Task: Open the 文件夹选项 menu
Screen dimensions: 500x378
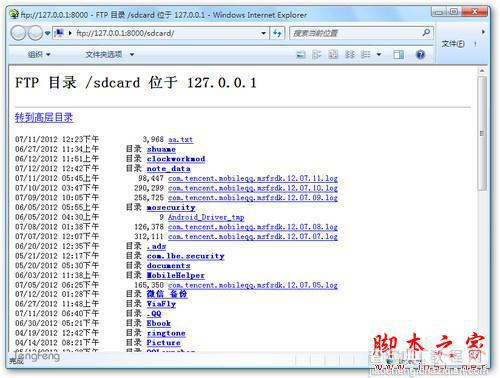Action: pyautogui.click(x=109, y=54)
